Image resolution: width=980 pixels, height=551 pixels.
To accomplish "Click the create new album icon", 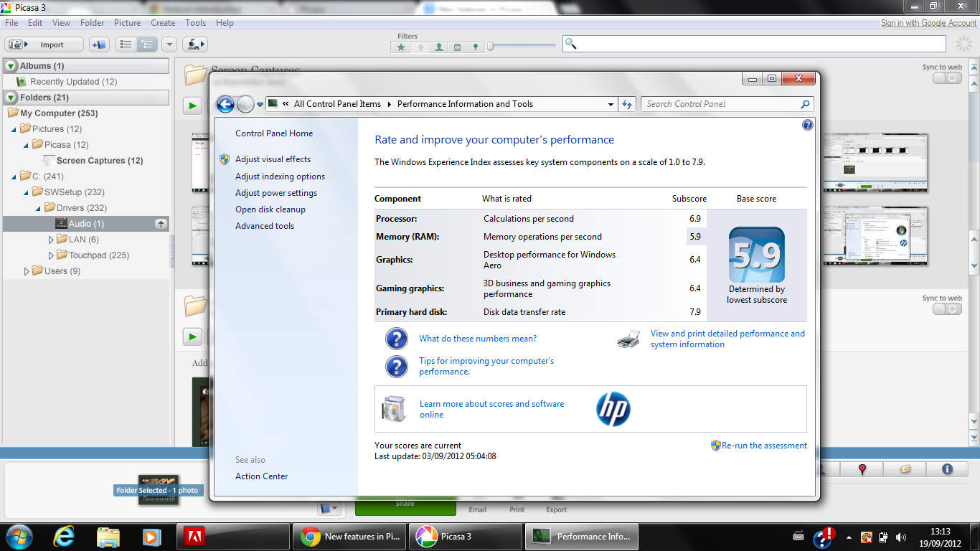I will (x=99, y=44).
